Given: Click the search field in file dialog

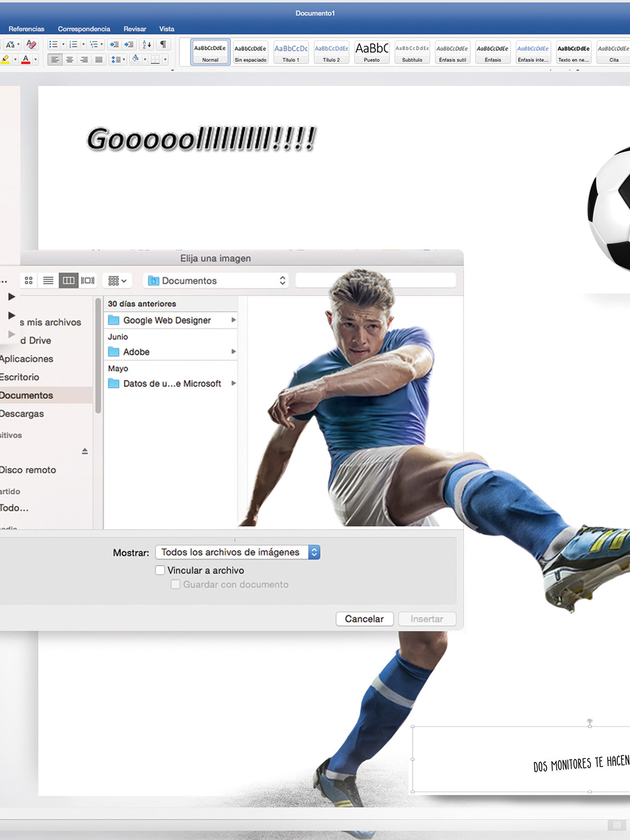Looking at the screenshot, I should tap(375, 281).
